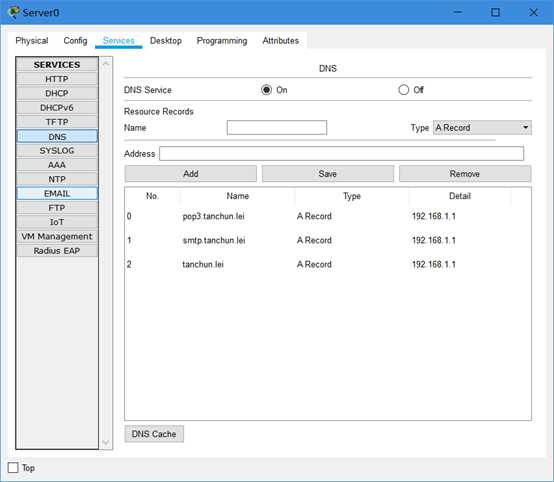Select the Radius EAP service
The width and height of the screenshot is (554, 482).
point(57,251)
